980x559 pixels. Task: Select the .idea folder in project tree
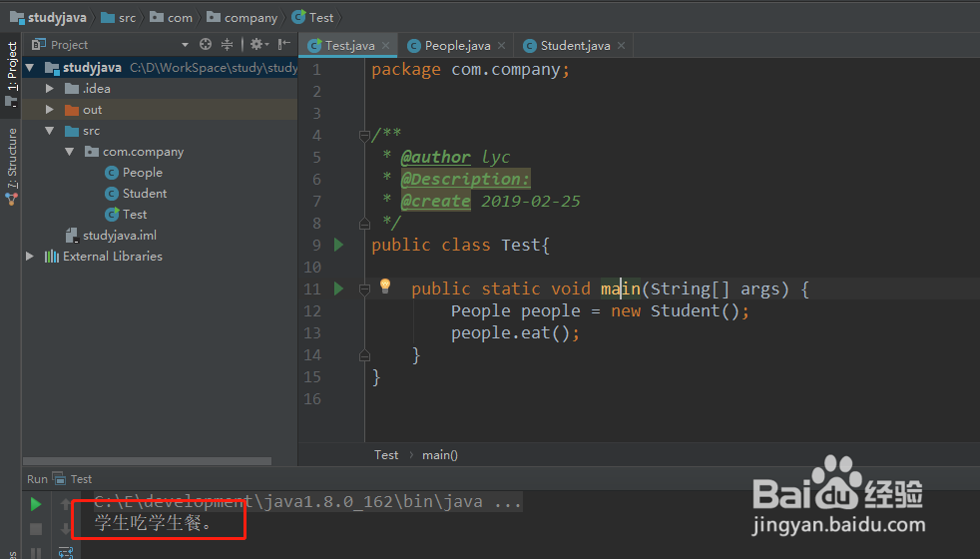point(88,89)
